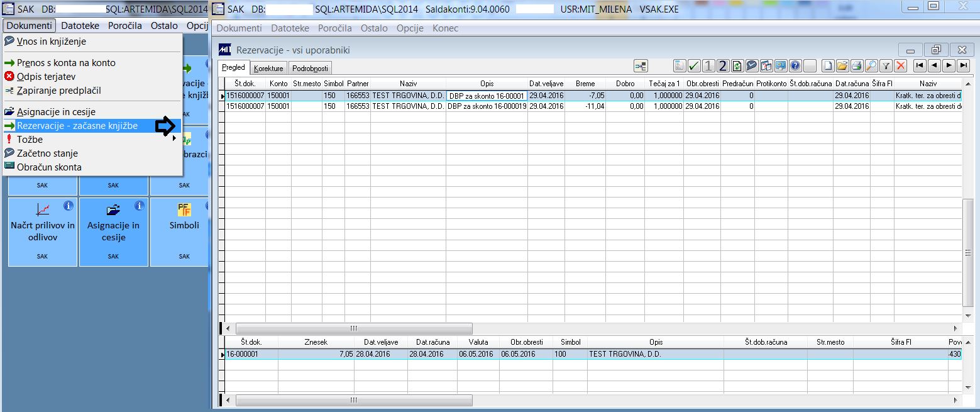The width and height of the screenshot is (980, 412).
Task: Click Konec in the right window menu bar
Action: (445, 28)
